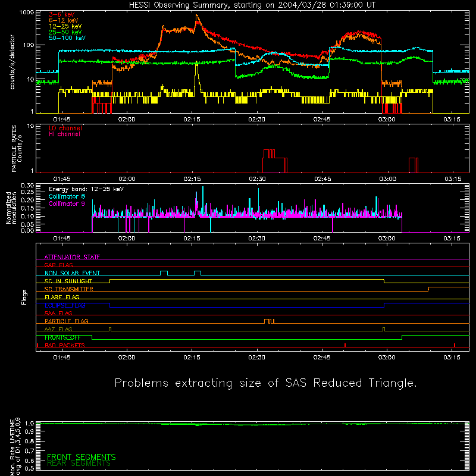
Task: Click the 03:00 tick under the counts plot
Action: (x=387, y=120)
